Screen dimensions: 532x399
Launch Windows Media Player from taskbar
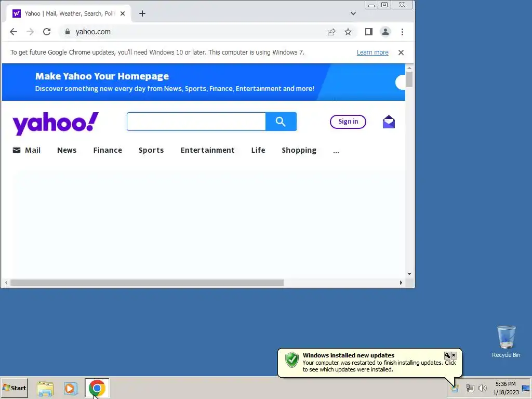pos(71,389)
